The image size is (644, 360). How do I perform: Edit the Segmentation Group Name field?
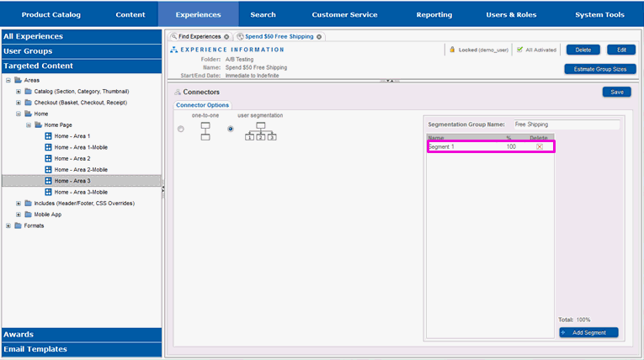coord(567,124)
